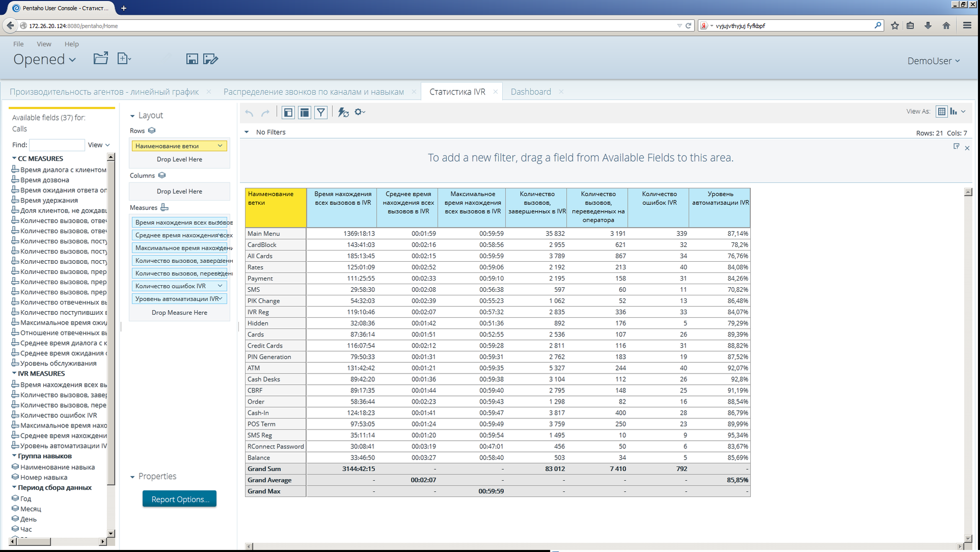Image resolution: width=980 pixels, height=552 pixels.
Task: Open the DemoUser account dropdown
Action: pos(934,61)
